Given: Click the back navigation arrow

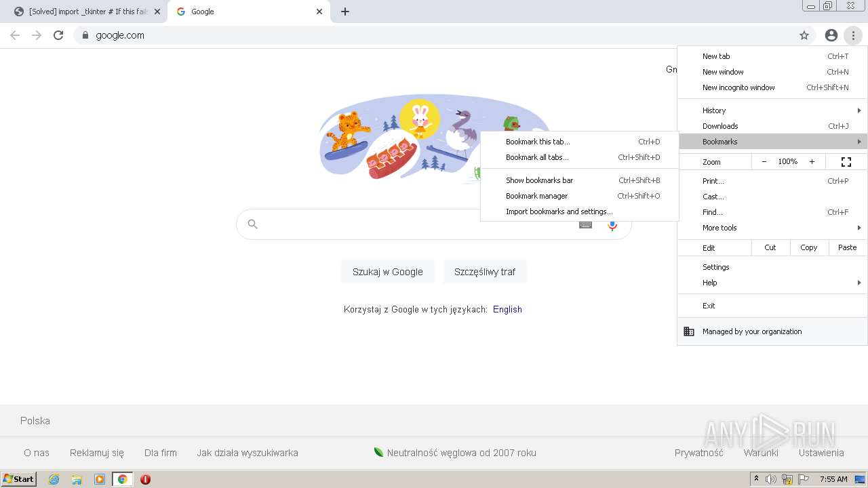Looking at the screenshot, I should pos(15,35).
